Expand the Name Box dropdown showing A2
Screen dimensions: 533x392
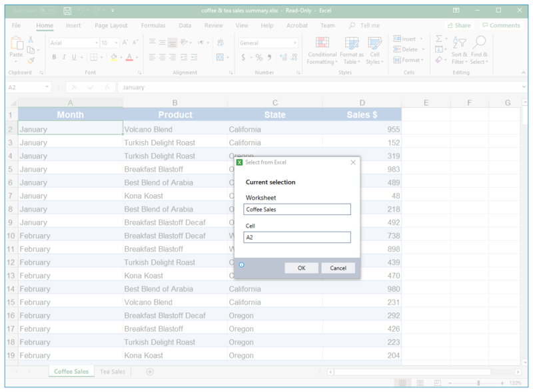pos(47,87)
